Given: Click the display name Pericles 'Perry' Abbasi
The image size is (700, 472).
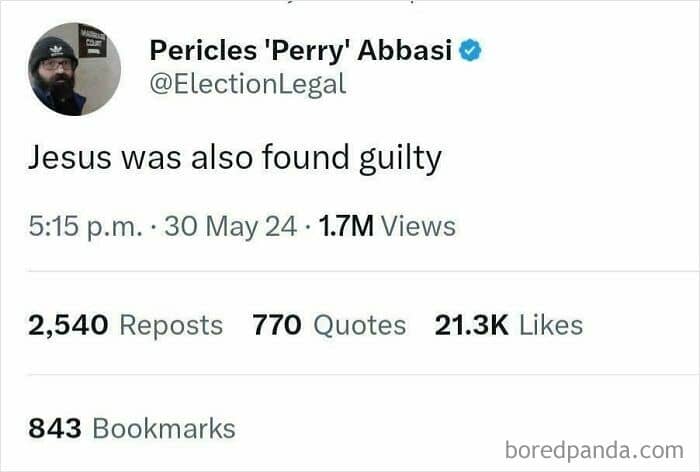Looking at the screenshot, I should click(x=300, y=49).
